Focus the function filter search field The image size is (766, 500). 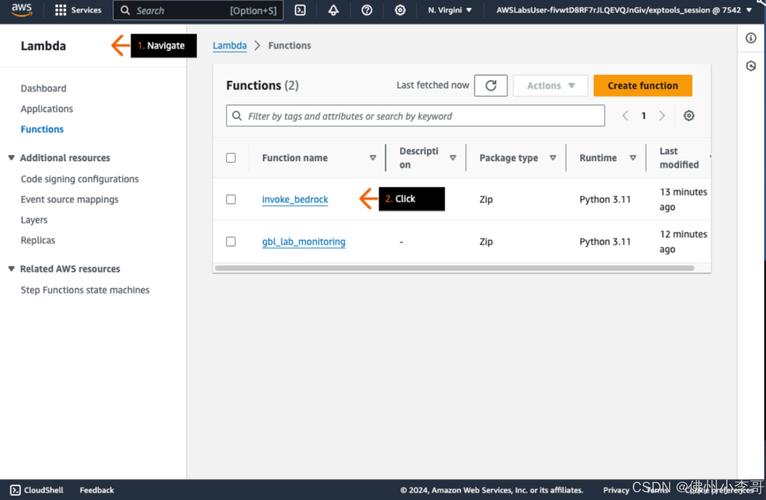415,116
